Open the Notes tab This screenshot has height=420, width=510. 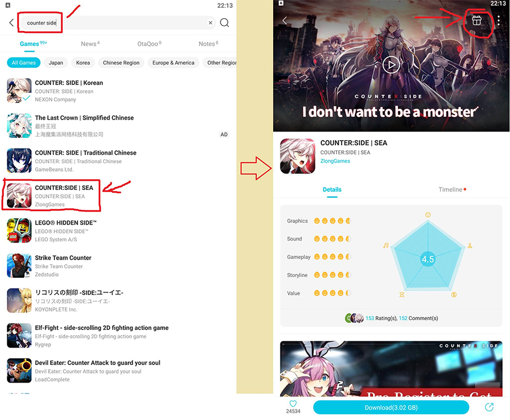[208, 44]
